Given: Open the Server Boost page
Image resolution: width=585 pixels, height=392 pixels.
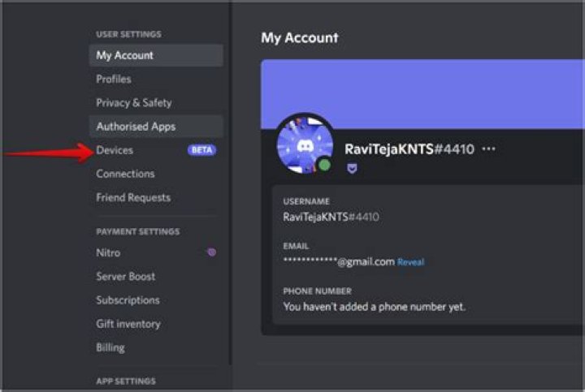Looking at the screenshot, I should pyautogui.click(x=125, y=276).
